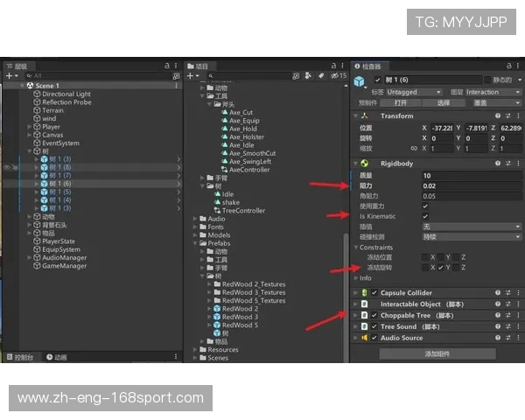Image resolution: width=525 pixels, height=420 pixels.
Task: Switch to the 层级 Hierarchy tab
Action: pos(17,66)
